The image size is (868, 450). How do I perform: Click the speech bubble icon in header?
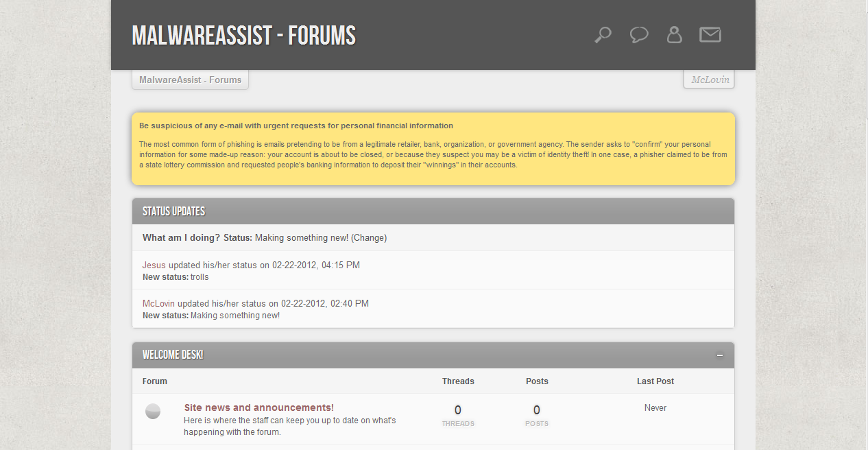(639, 35)
